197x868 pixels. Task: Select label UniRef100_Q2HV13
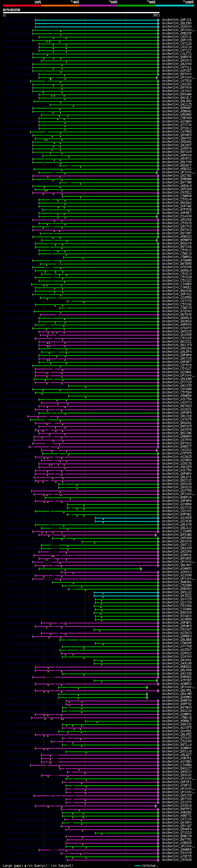tap(177, 572)
